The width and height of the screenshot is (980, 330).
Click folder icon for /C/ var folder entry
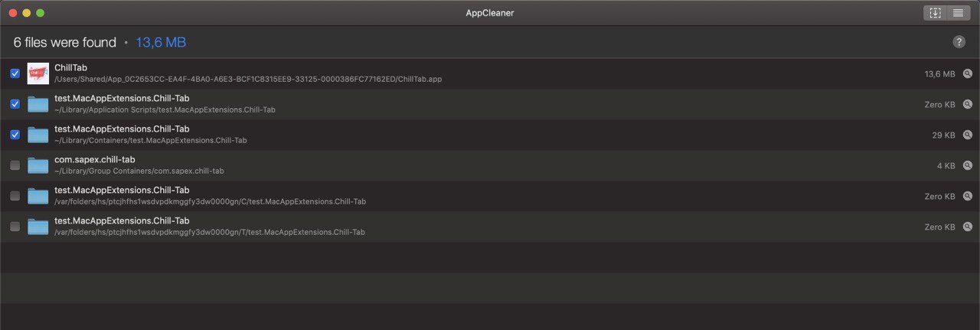coord(38,196)
